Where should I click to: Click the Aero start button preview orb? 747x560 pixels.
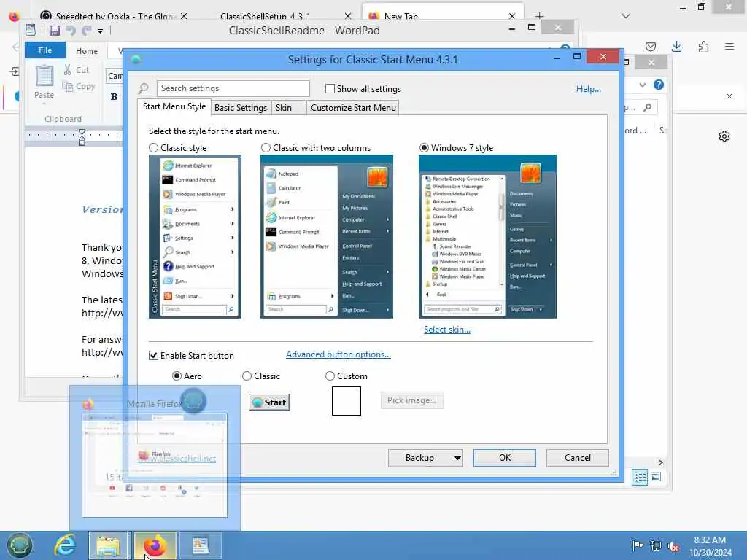coord(193,401)
